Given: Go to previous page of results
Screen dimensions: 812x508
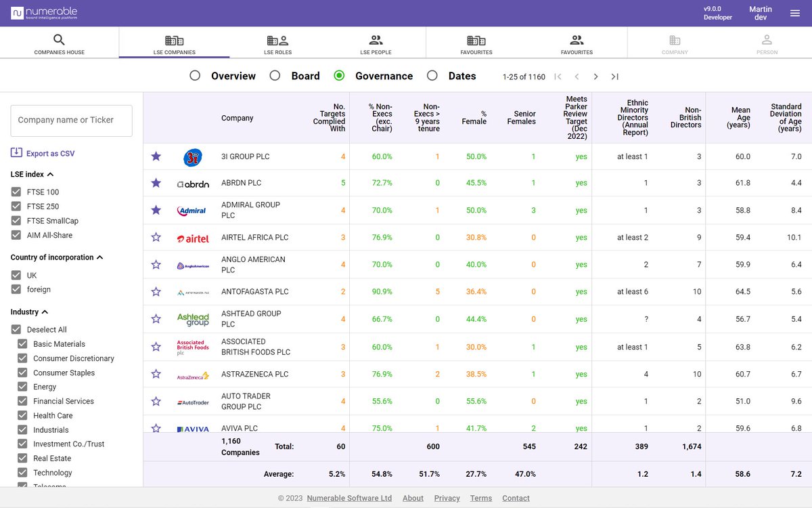Looking at the screenshot, I should [x=577, y=77].
